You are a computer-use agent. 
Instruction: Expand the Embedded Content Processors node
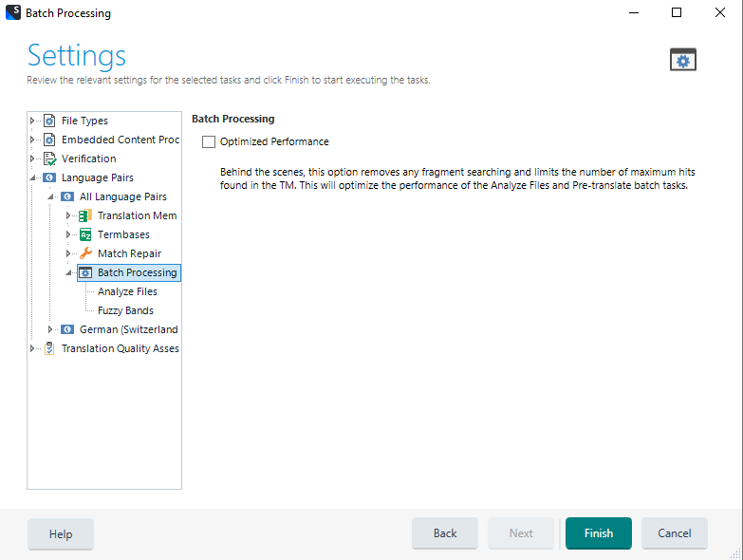tap(32, 140)
